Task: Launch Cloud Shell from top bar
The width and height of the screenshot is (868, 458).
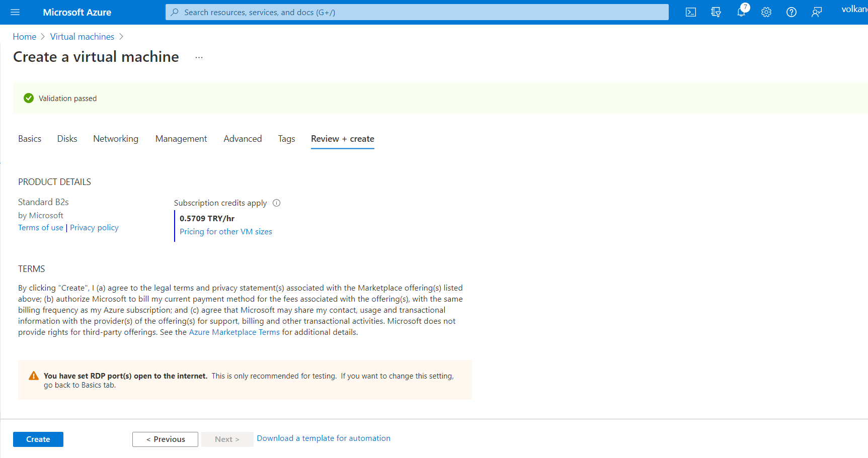Action: [691, 12]
